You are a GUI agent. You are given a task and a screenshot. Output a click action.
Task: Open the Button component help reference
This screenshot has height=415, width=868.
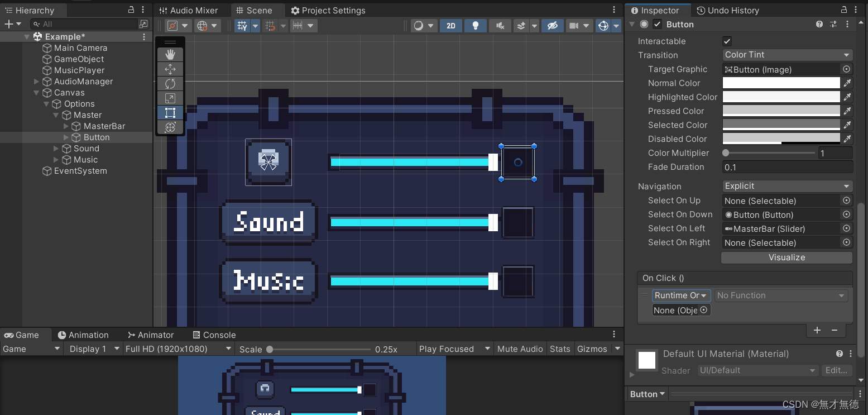coord(819,24)
